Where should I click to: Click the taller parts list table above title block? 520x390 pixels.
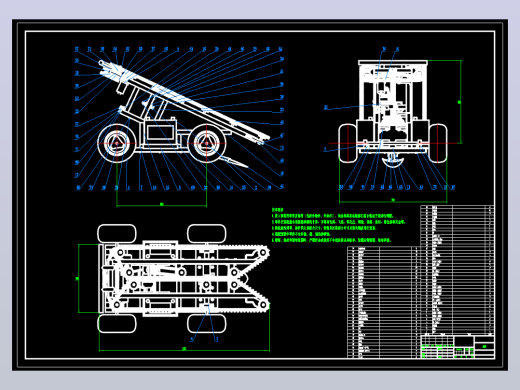click(457, 269)
